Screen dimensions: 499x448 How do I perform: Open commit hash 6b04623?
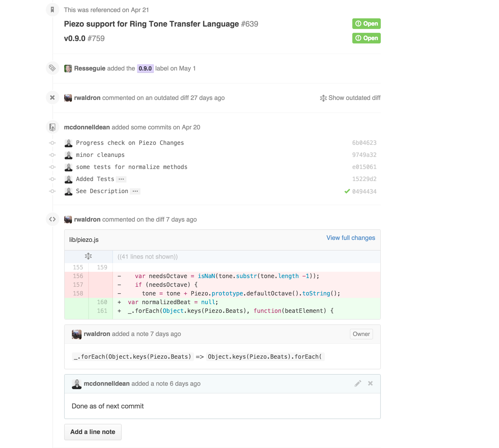coord(364,143)
